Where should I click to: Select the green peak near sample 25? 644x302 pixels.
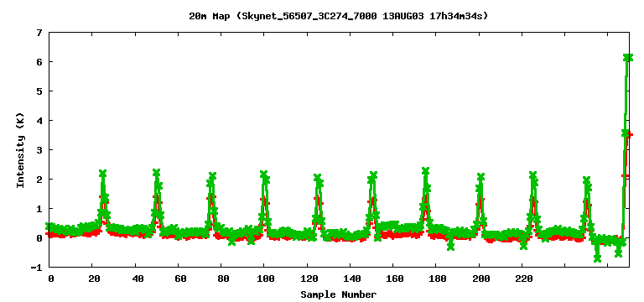(x=102, y=174)
